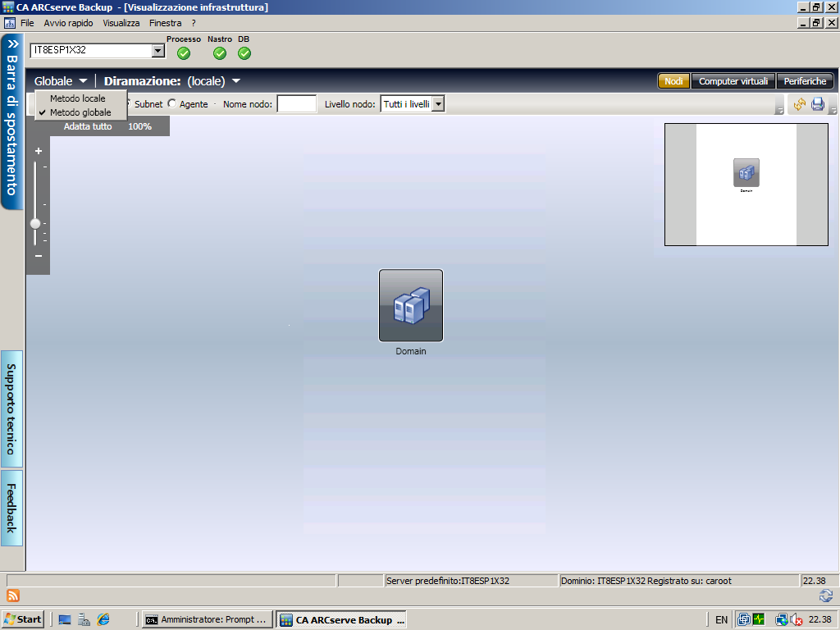Click the blue monitors tray icon
The image size is (840, 630).
743,620
